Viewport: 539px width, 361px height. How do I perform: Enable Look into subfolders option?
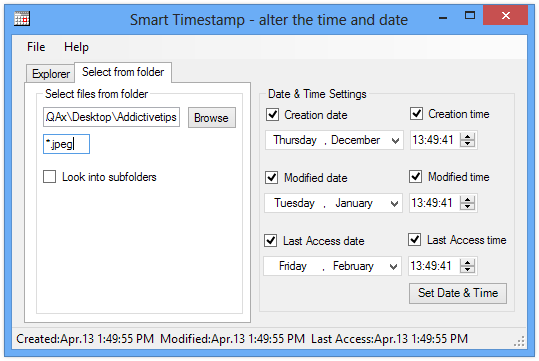click(50, 177)
